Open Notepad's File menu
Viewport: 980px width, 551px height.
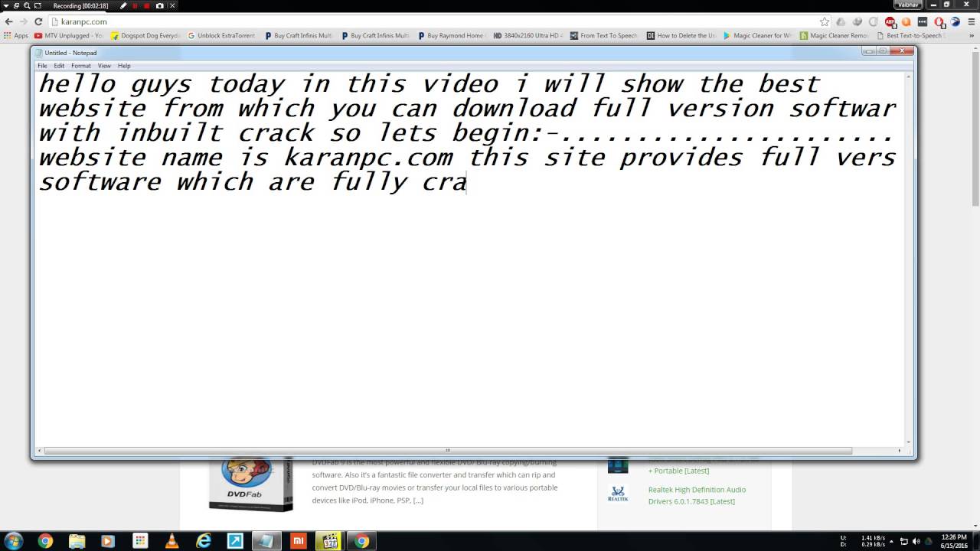43,66
